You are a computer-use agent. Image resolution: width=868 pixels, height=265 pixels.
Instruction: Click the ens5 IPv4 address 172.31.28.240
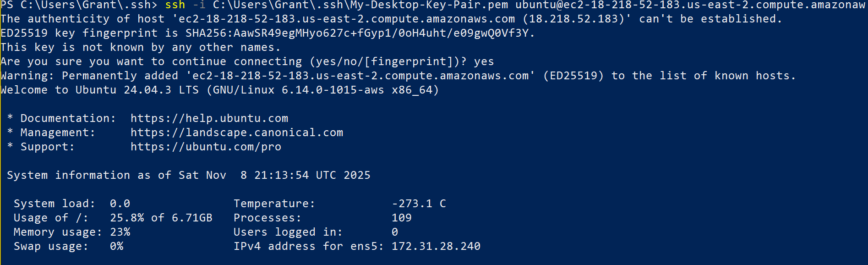point(436,246)
